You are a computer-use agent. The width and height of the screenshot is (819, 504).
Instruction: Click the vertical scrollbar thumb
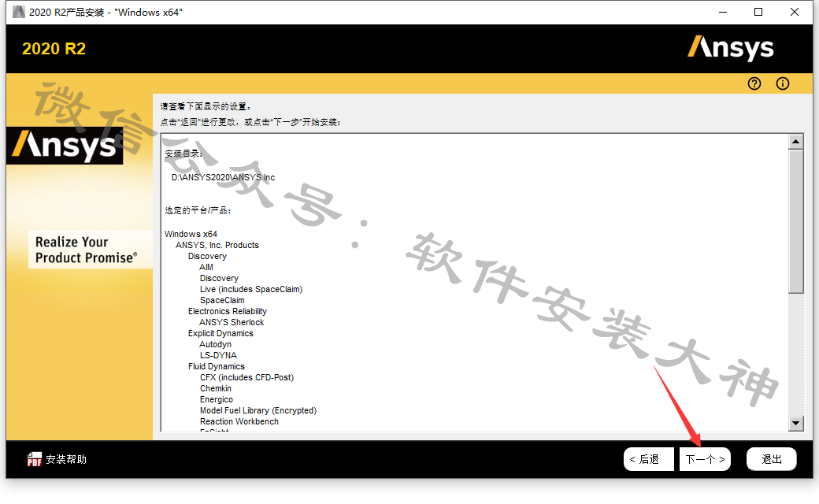tap(795, 222)
